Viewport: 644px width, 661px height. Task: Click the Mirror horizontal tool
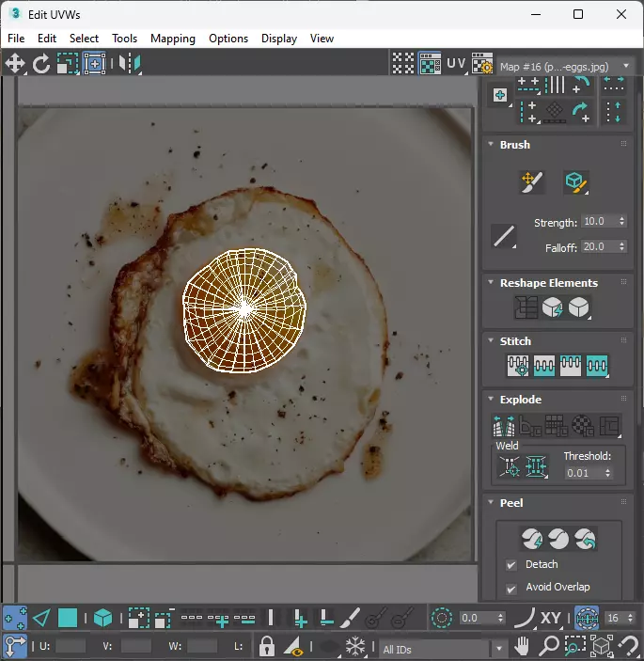coord(130,64)
